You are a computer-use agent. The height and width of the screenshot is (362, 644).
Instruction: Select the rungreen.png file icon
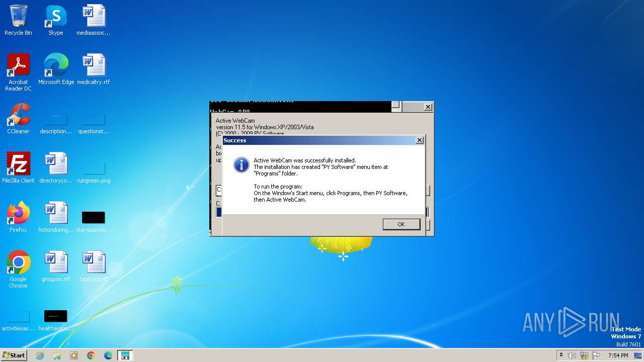(x=94, y=172)
